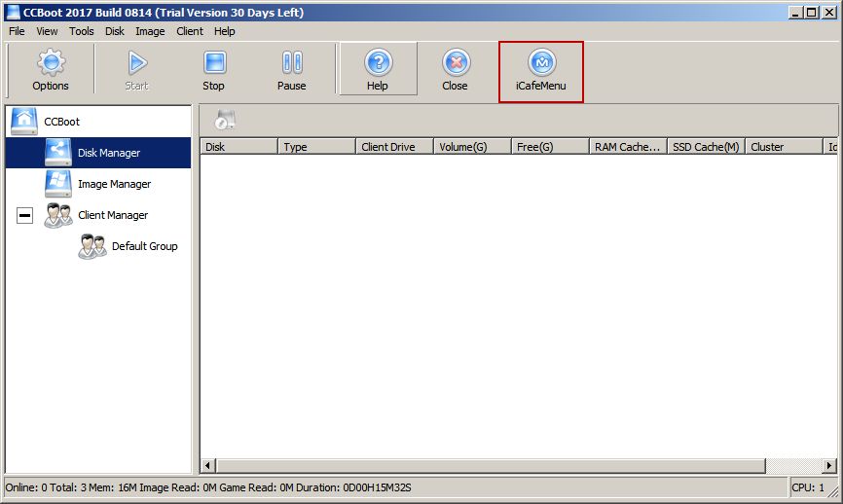Open the Client menu

(x=190, y=31)
